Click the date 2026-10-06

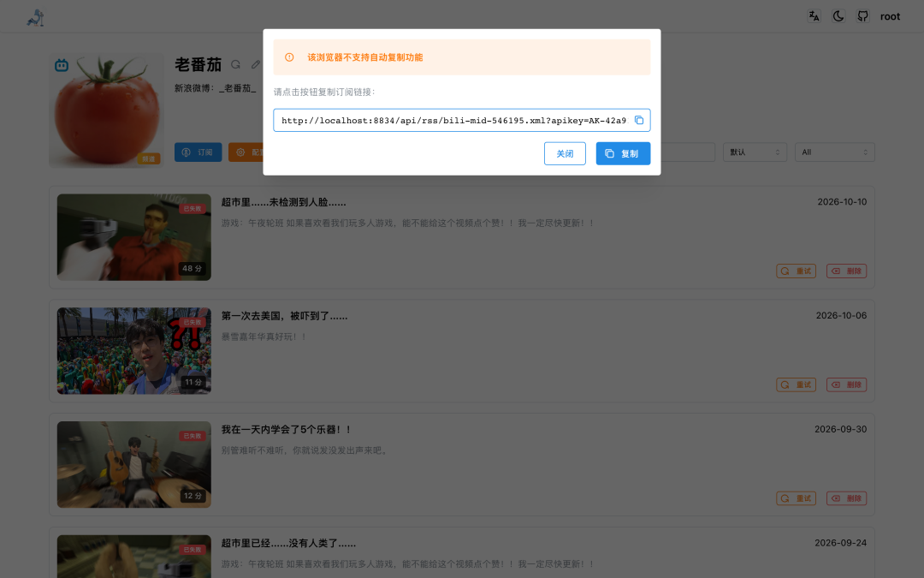click(x=841, y=315)
